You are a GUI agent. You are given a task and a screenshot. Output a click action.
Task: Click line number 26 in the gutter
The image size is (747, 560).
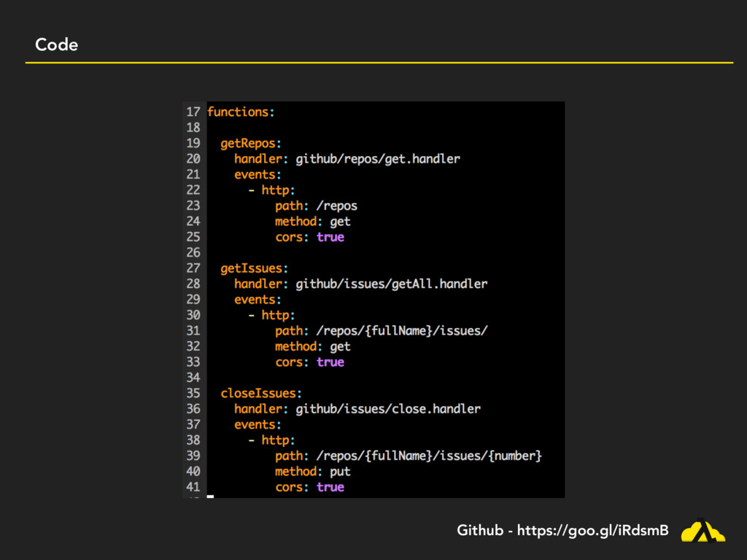point(193,252)
